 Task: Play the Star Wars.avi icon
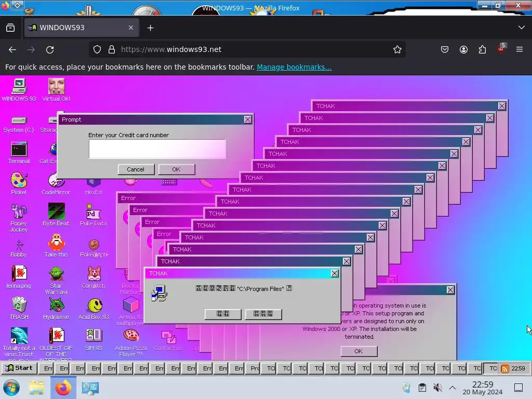click(x=56, y=280)
